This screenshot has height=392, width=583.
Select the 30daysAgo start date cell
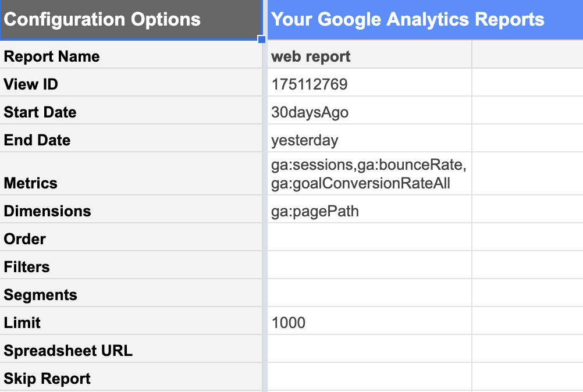point(369,111)
